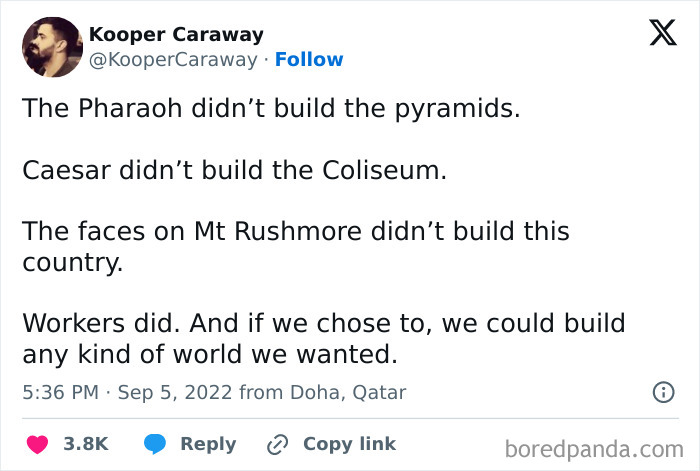Image resolution: width=700 pixels, height=471 pixels.
Task: Like the tweet with the heart icon
Action: pyautogui.click(x=39, y=444)
